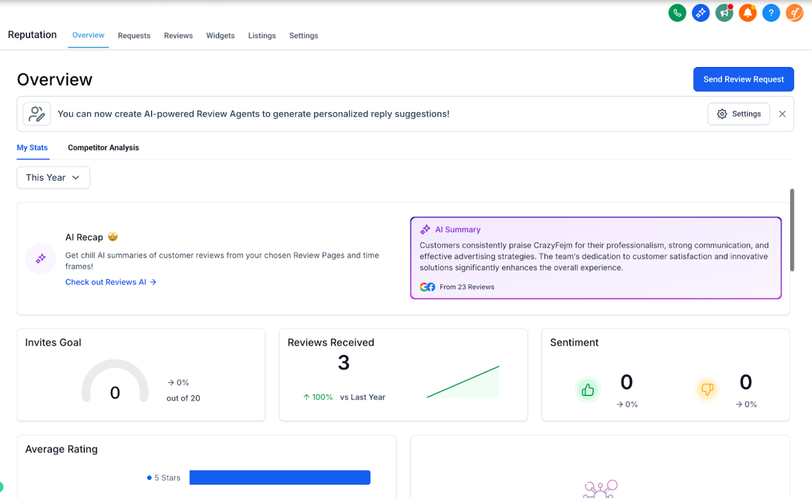This screenshot has width=812, height=504.
Task: Open the blue AI sparkle assistant icon
Action: [x=700, y=13]
